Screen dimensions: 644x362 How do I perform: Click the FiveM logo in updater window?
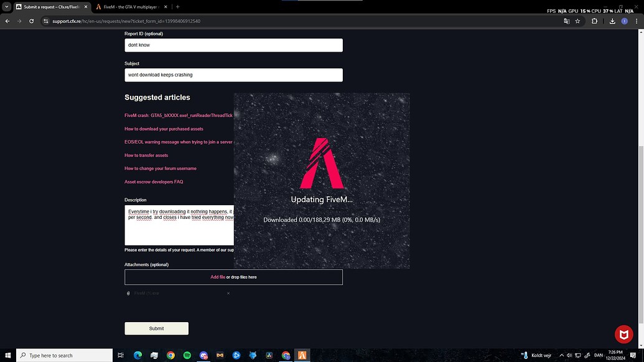pos(322,164)
